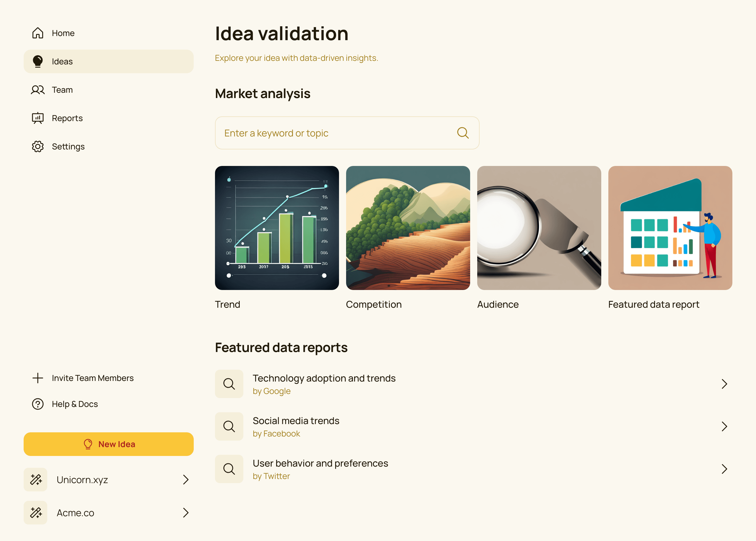Expand the Acme.co chevron arrow

[x=186, y=513]
